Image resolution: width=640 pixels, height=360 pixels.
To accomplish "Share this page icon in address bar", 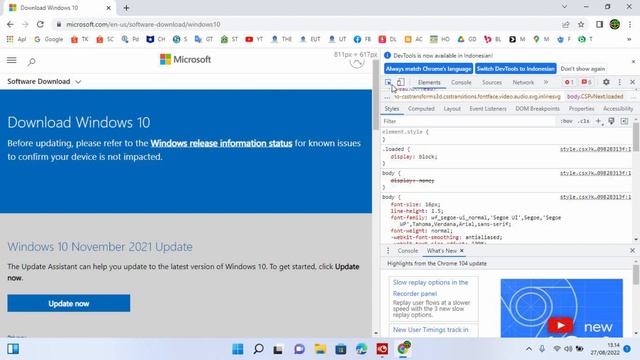I will click(566, 24).
